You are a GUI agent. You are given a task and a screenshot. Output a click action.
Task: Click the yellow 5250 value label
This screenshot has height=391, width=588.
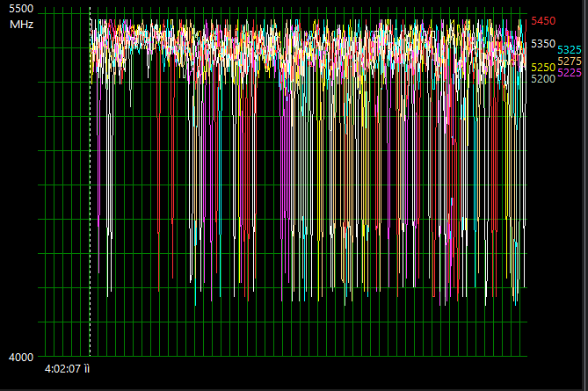[543, 68]
